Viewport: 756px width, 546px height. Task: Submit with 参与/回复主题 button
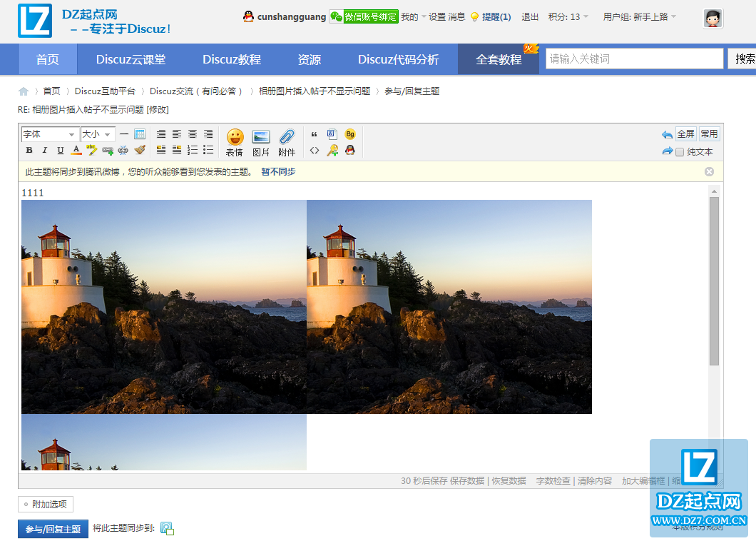tap(53, 529)
